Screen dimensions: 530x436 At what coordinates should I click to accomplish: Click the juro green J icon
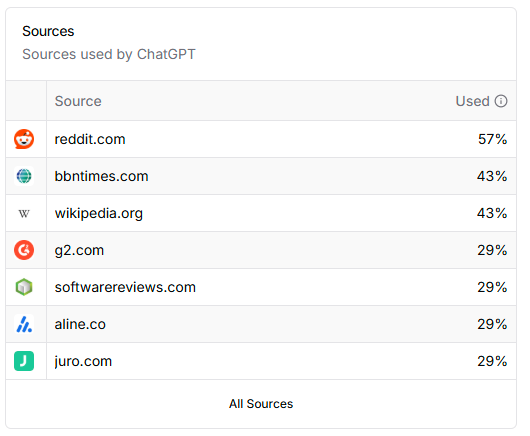tap(24, 361)
